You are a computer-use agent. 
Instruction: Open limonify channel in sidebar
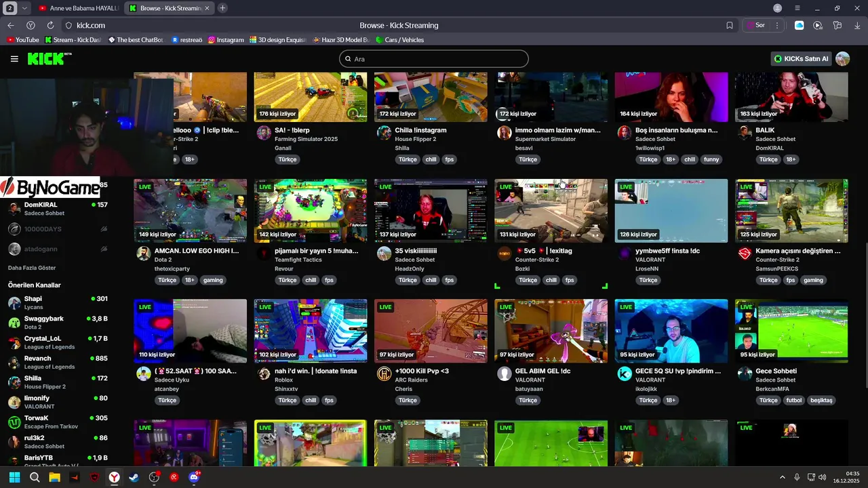58,402
